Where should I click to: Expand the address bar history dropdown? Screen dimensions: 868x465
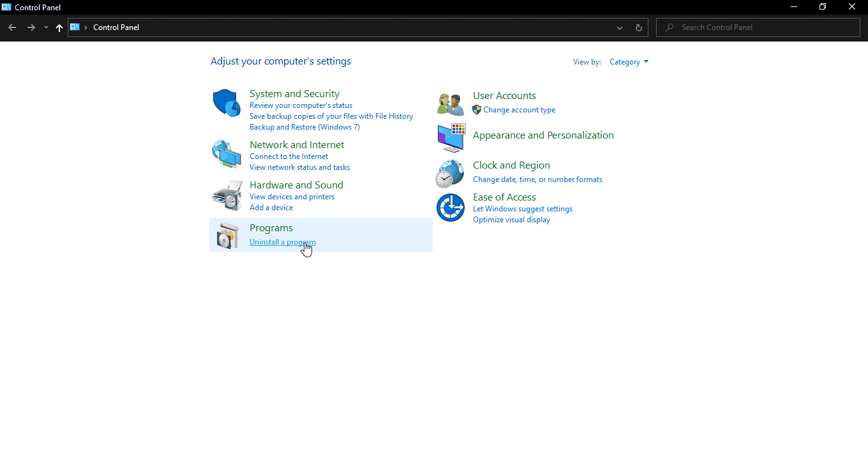pos(620,27)
